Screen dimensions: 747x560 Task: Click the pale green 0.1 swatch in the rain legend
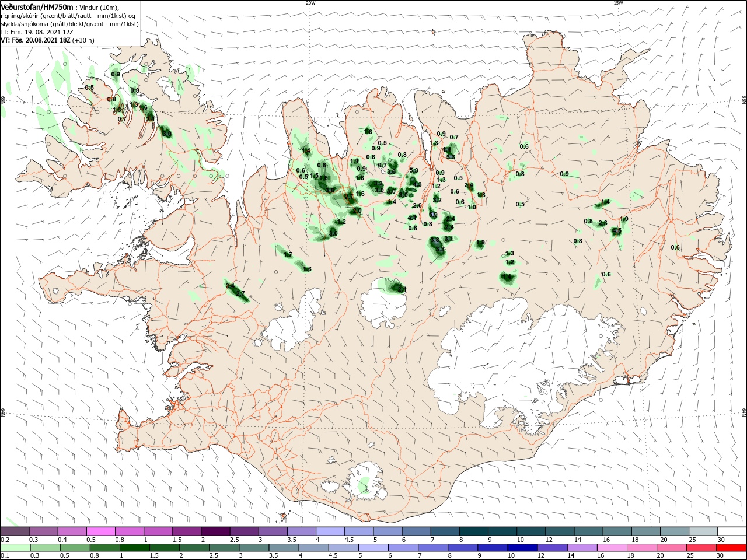click(x=15, y=548)
